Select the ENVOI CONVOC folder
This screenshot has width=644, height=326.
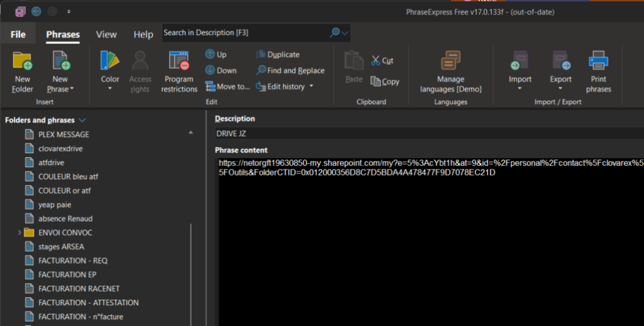pos(65,232)
